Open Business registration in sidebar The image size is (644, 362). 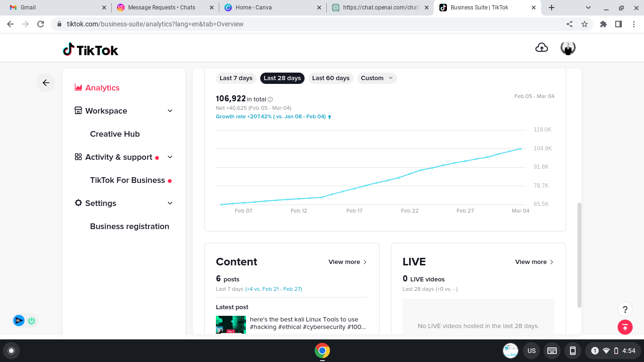[130, 226]
